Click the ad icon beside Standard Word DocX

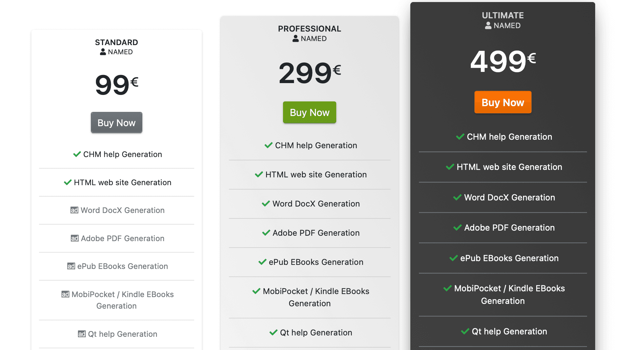pos(74,210)
